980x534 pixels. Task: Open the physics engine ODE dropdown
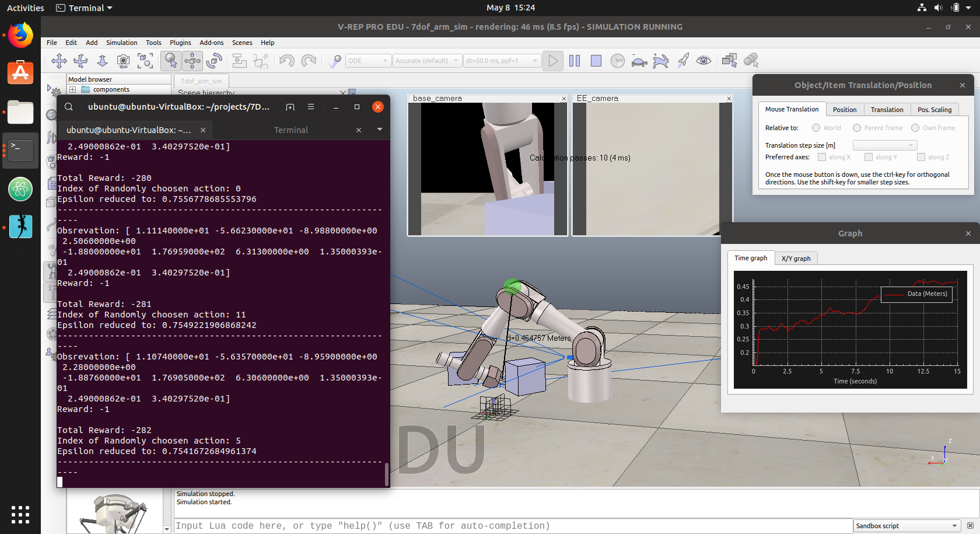pyautogui.click(x=368, y=61)
